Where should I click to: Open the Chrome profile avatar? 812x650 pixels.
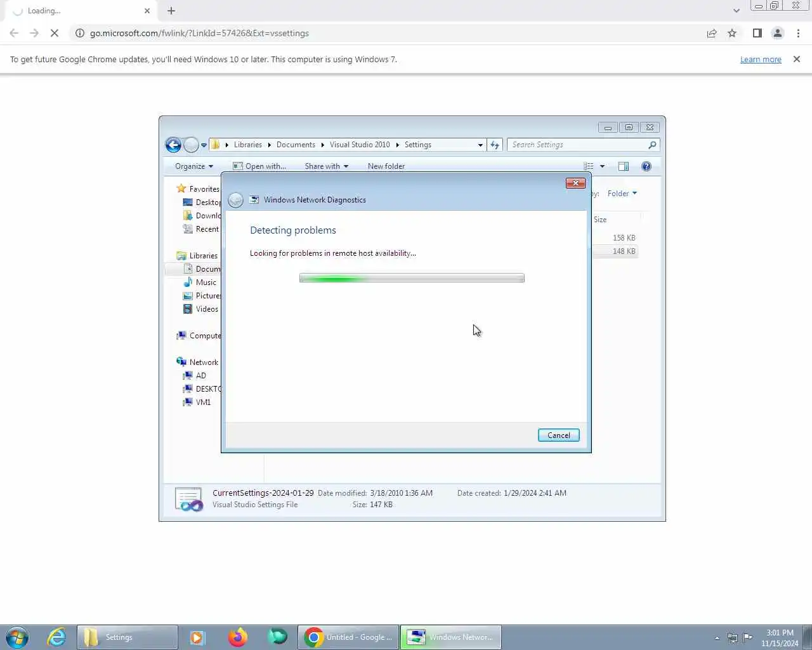pos(777,33)
